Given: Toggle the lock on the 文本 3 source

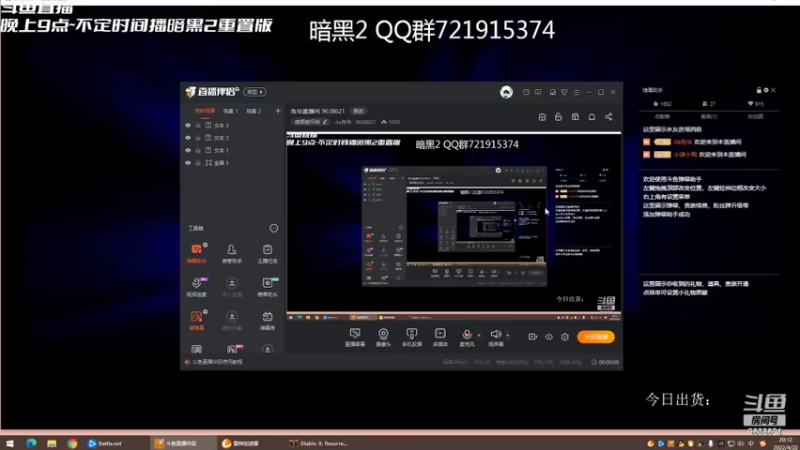Looking at the screenshot, I should click(x=198, y=125).
